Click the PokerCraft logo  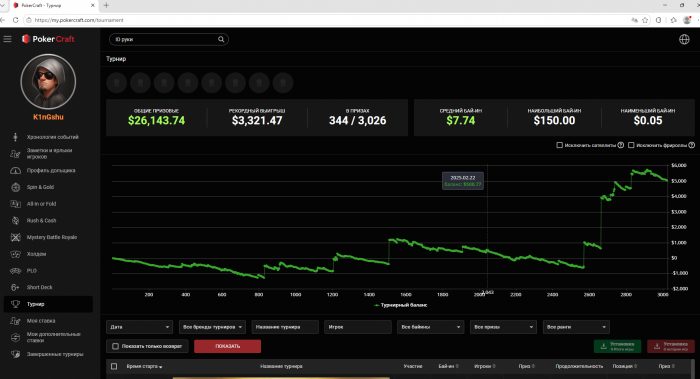(48, 39)
